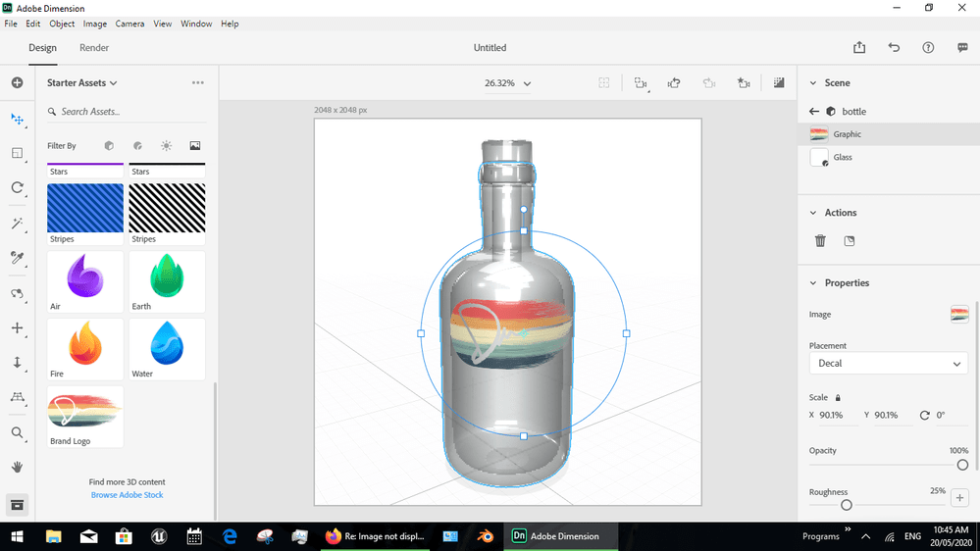Toggle the render preview icon
Screen dimensions: 980x551
point(779,83)
